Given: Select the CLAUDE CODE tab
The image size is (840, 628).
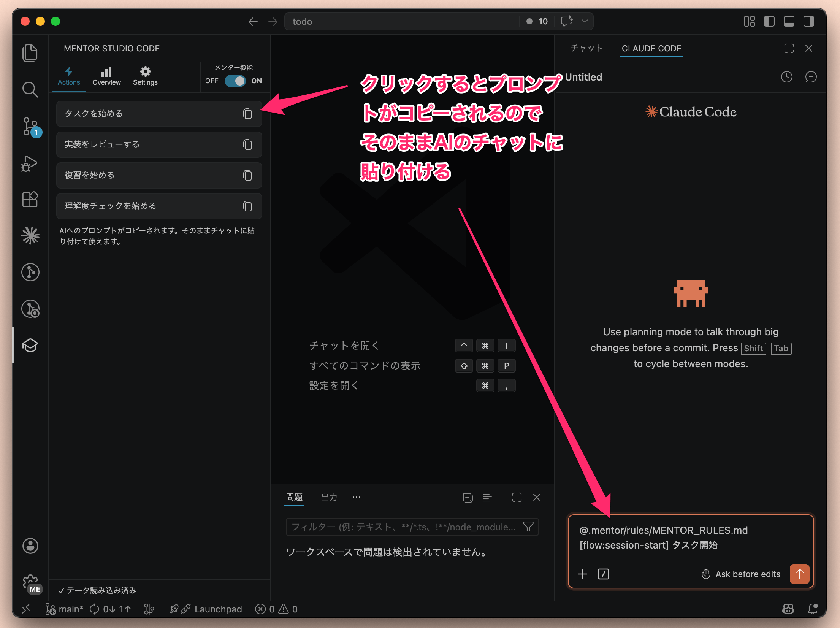Looking at the screenshot, I should [x=651, y=48].
